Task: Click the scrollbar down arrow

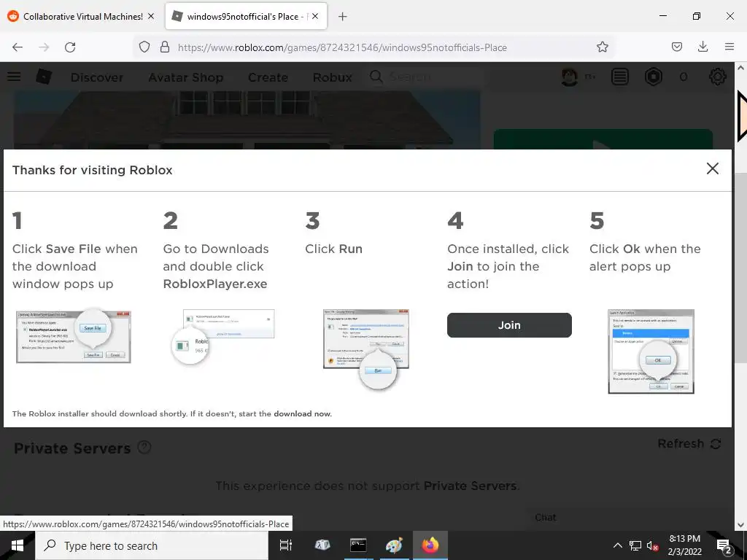Action: click(740, 525)
